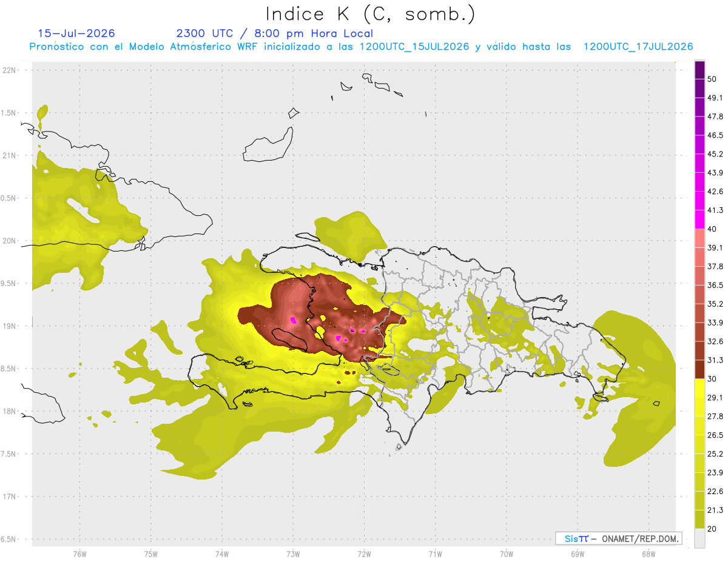Click the "27.8" colorbar label
The image size is (728, 562).
pyautogui.click(x=715, y=416)
